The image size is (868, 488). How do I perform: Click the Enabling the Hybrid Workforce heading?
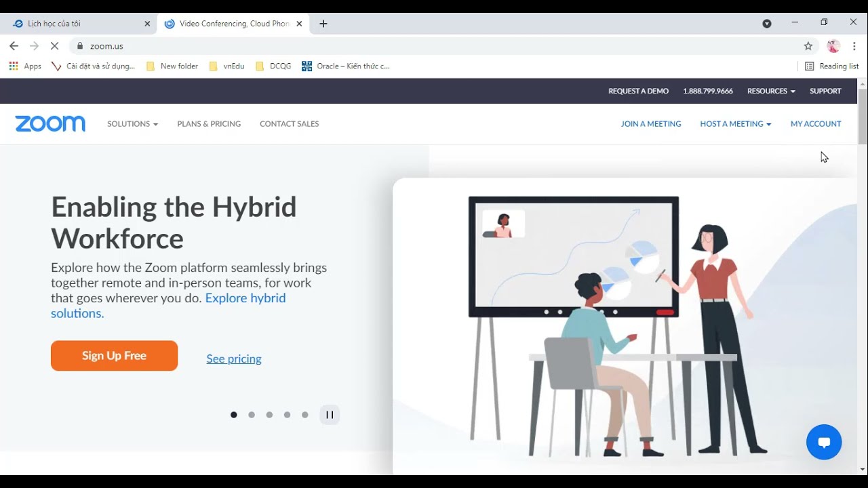tap(174, 222)
